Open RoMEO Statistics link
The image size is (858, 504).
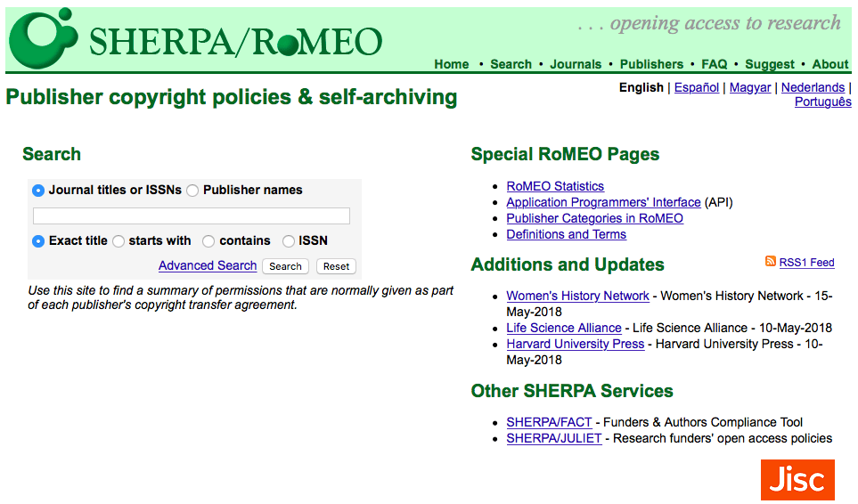click(x=555, y=186)
